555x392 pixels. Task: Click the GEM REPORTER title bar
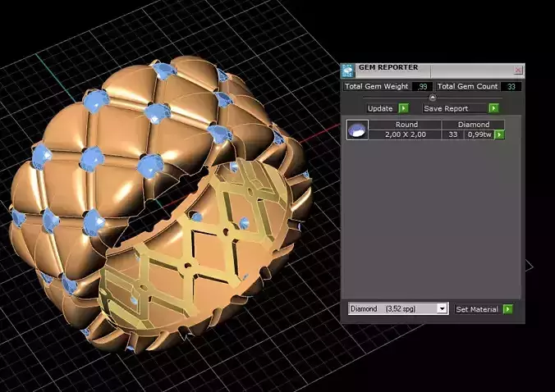point(433,71)
